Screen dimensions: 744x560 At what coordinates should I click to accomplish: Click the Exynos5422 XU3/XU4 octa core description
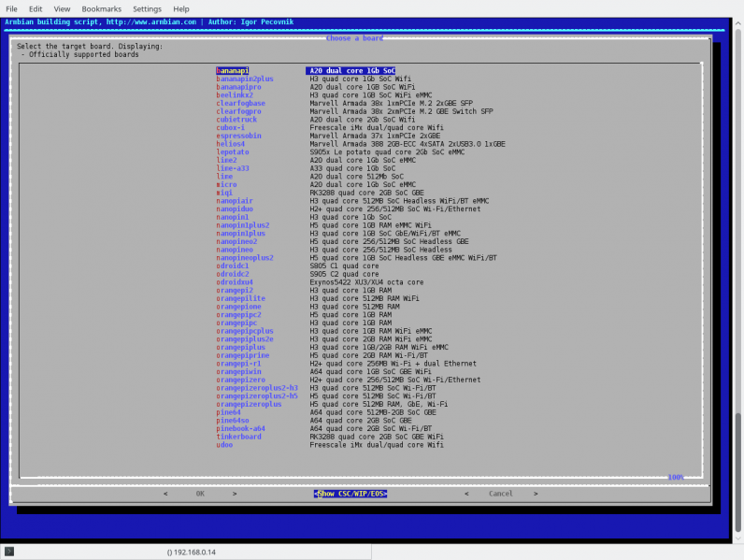[x=366, y=282]
